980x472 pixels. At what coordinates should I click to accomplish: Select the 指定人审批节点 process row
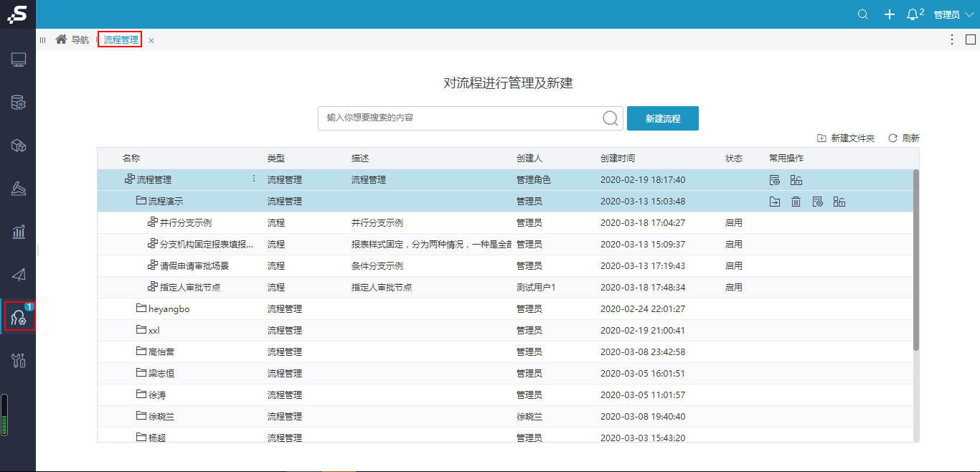coord(506,288)
